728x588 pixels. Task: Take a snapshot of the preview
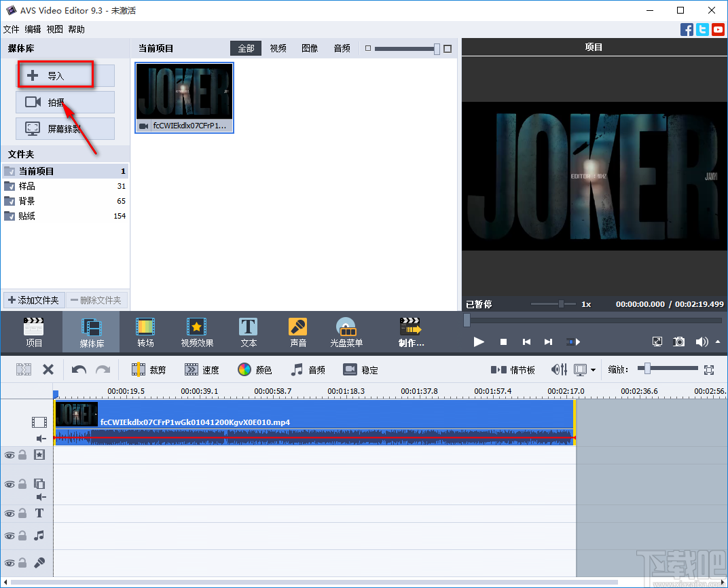point(679,342)
